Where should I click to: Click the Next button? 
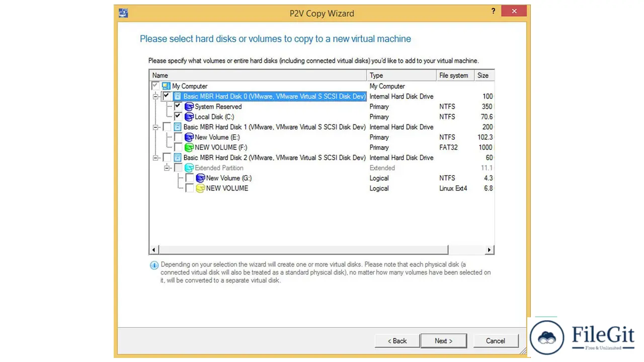pyautogui.click(x=443, y=341)
